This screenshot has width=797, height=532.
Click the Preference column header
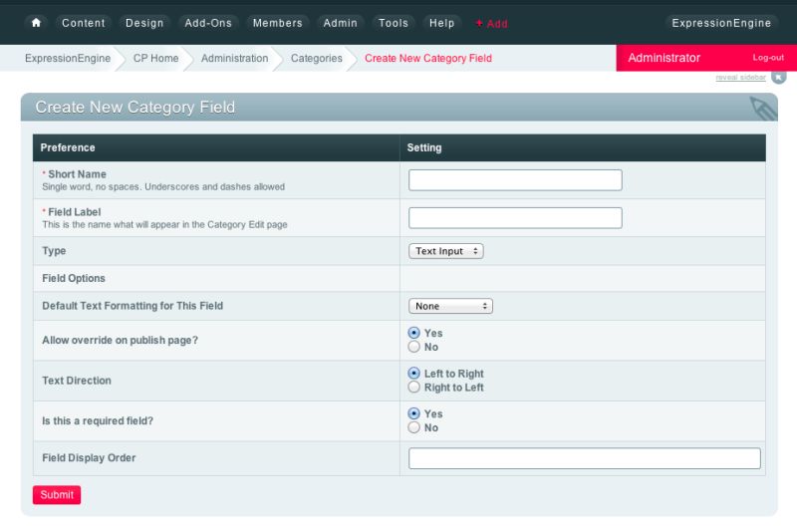pyautogui.click(x=68, y=147)
